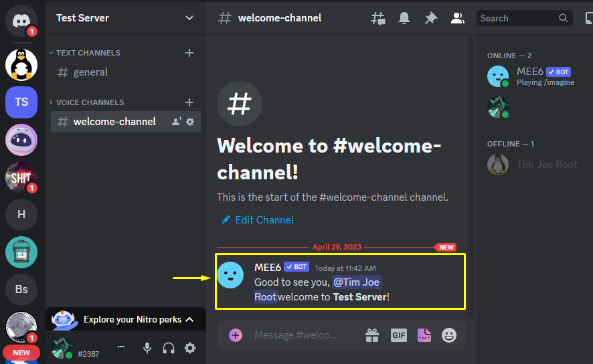Create channel in VOICE CHANNELS with plus
The image size is (593, 364).
click(x=189, y=102)
